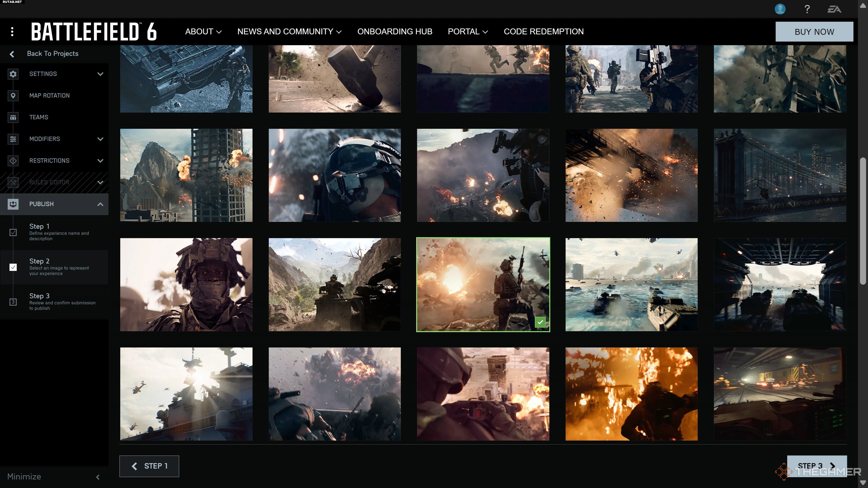Click the Buy Now button
Viewport: 868px width, 488px height.
click(814, 32)
